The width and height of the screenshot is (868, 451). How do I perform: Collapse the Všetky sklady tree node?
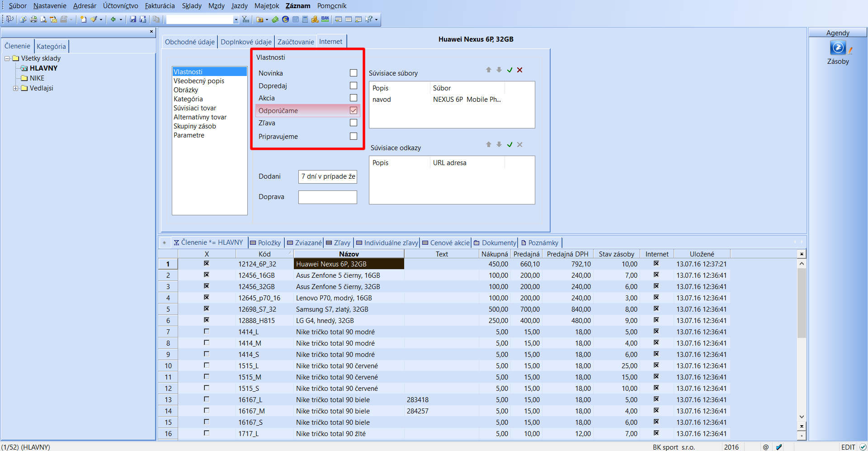pyautogui.click(x=7, y=58)
